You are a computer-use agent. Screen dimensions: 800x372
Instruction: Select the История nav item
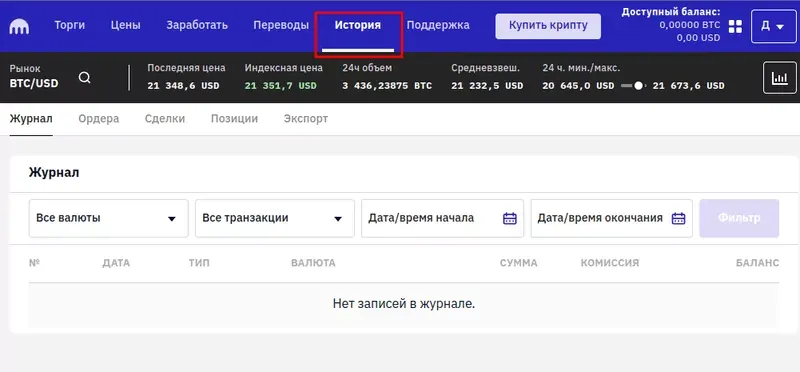point(358,25)
